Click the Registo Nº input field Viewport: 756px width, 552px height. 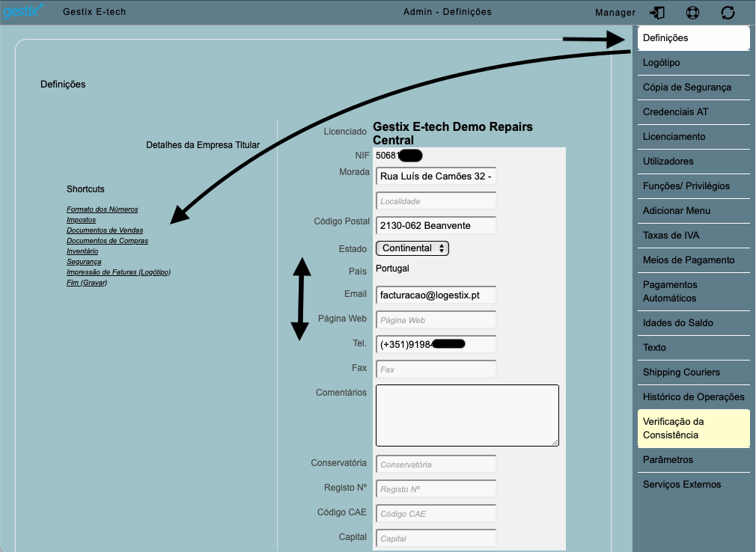pyautogui.click(x=436, y=489)
